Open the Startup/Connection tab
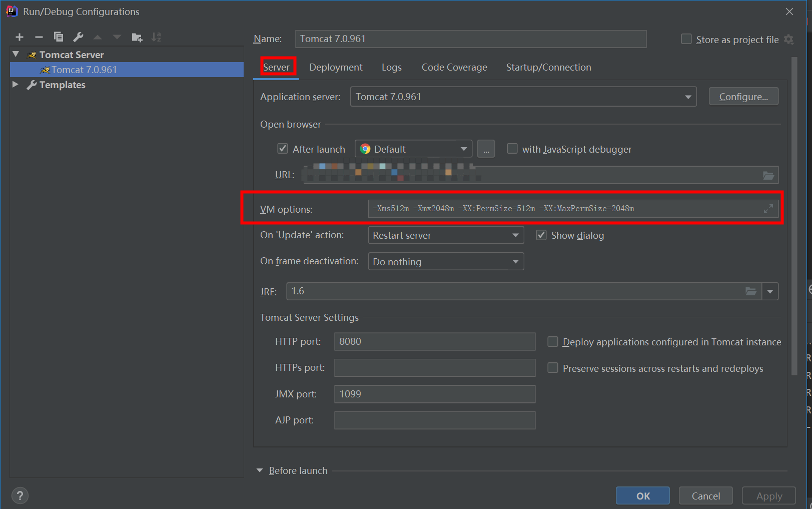 (x=548, y=67)
